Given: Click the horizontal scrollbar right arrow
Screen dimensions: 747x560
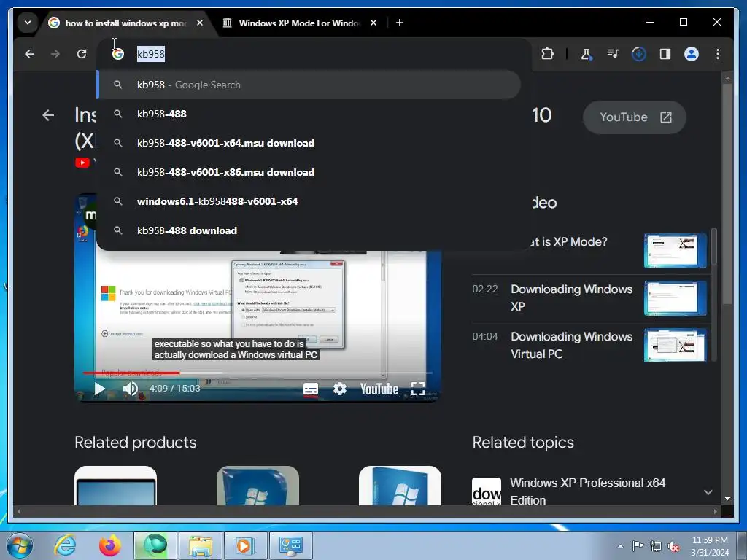Looking at the screenshot, I should tap(715, 511).
